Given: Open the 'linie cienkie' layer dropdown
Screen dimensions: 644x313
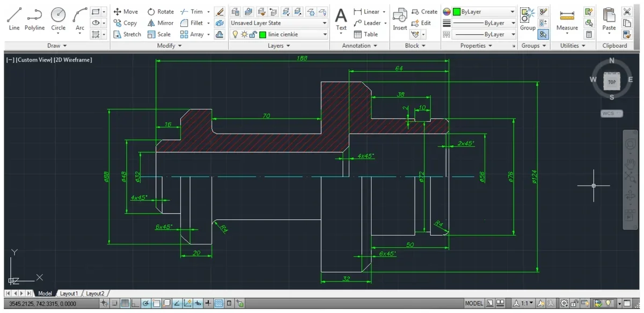Looking at the screenshot, I should 279,34.
